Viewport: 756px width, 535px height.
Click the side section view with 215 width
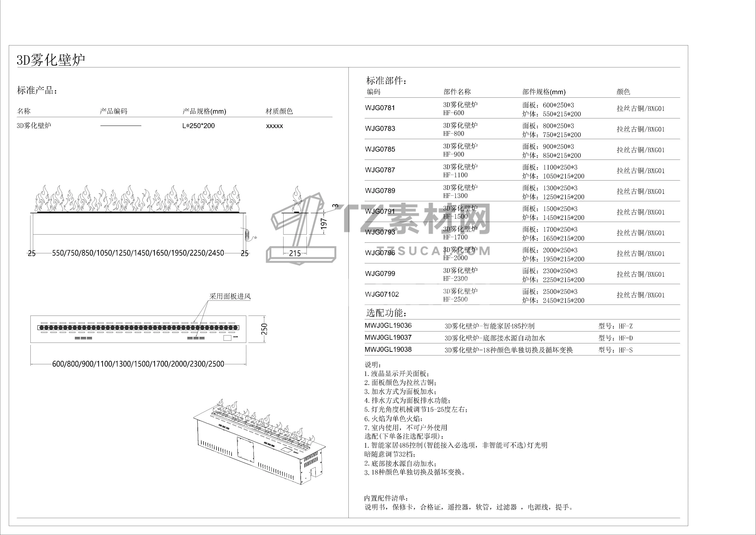pos(296,224)
